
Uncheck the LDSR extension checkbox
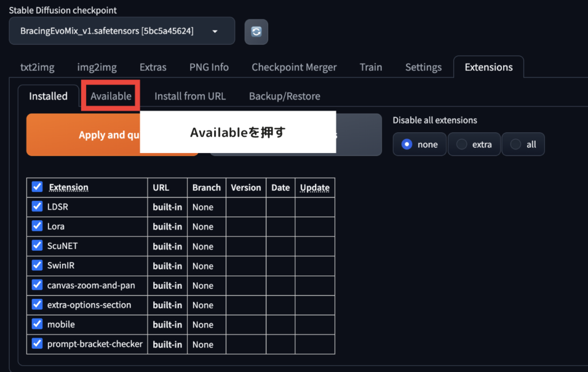pos(37,206)
